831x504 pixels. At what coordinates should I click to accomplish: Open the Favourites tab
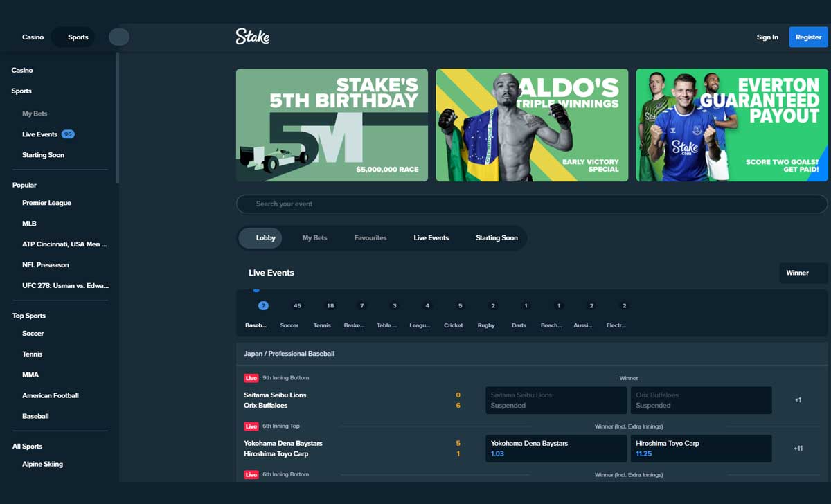coord(370,238)
